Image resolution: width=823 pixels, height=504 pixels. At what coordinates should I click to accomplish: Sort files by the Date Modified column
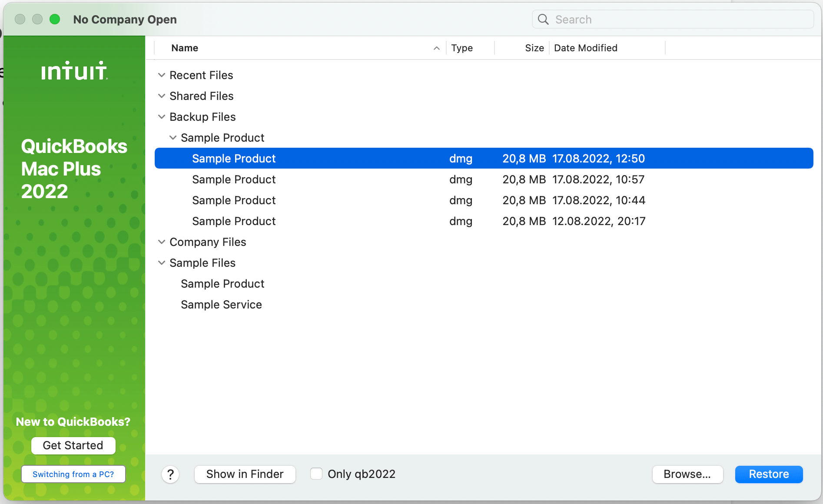tap(586, 48)
